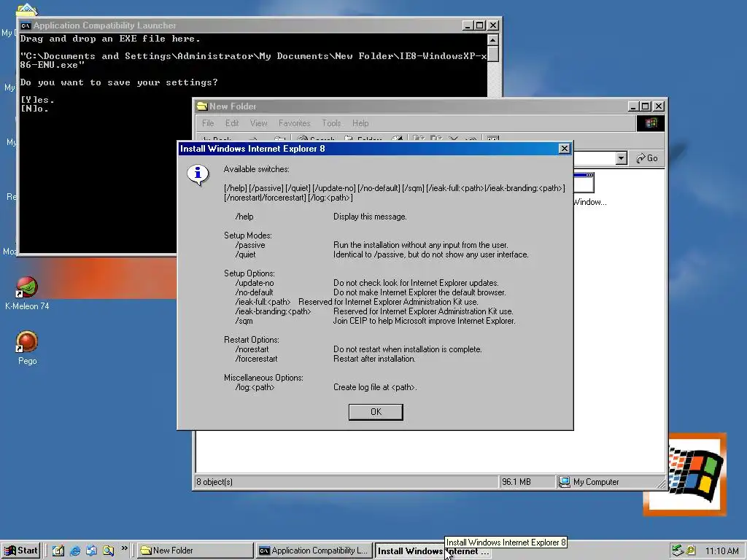Click the 11:10 AM taskbar clock
The image size is (747, 560).
[x=721, y=551]
